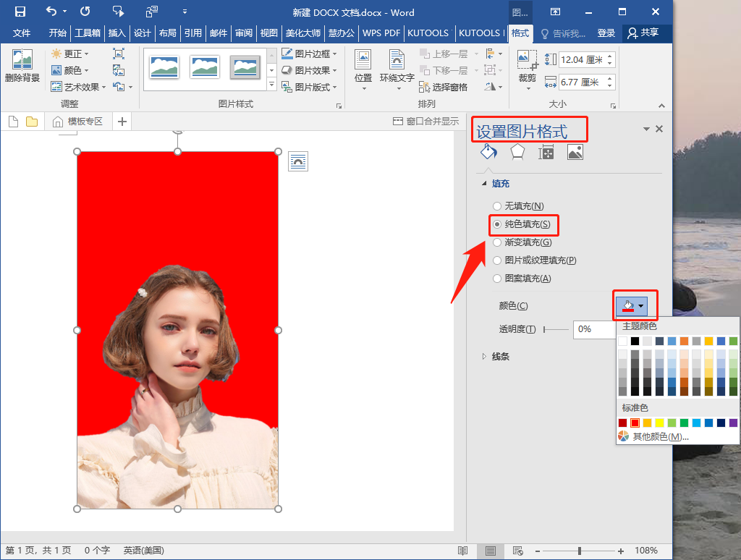Image resolution: width=741 pixels, height=560 pixels.
Task: Click the Login (登录) button
Action: 606,33
